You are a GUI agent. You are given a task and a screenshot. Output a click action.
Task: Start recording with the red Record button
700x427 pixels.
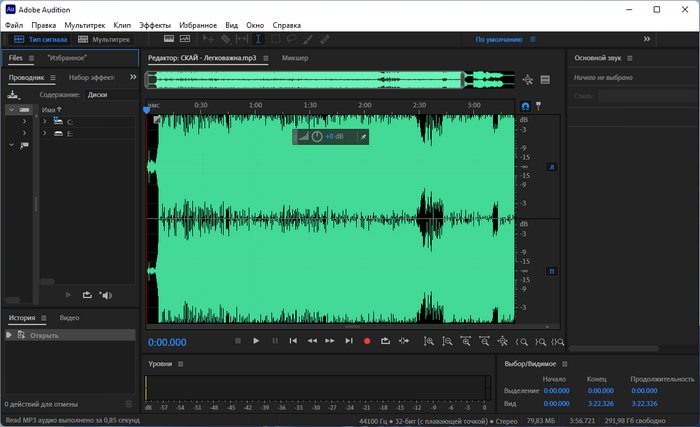click(x=367, y=341)
